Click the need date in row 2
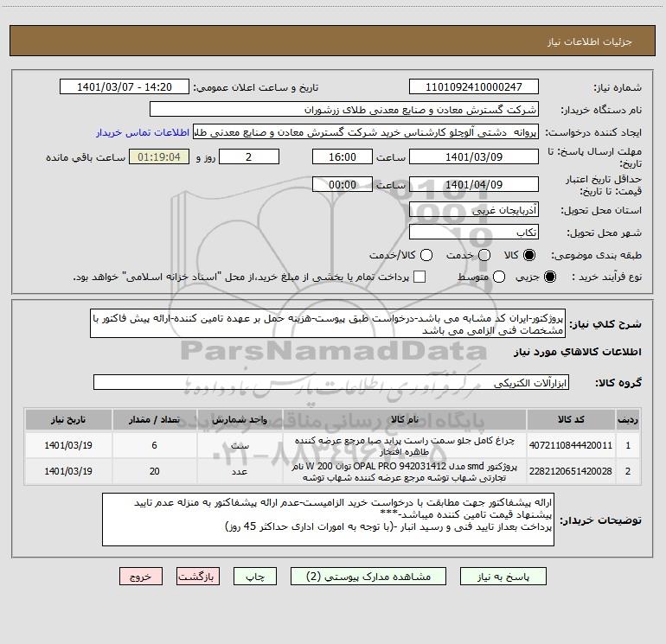The width and height of the screenshot is (666, 644). point(68,471)
